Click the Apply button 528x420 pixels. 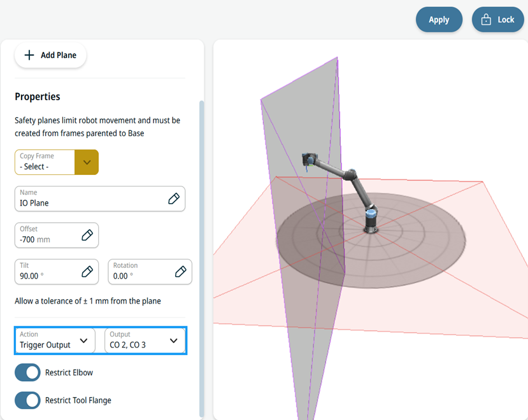tap(439, 20)
